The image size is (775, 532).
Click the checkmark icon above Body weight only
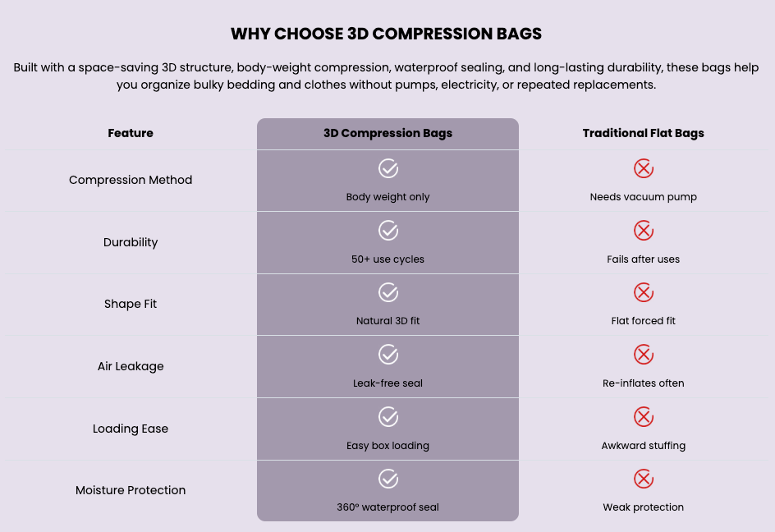point(388,168)
